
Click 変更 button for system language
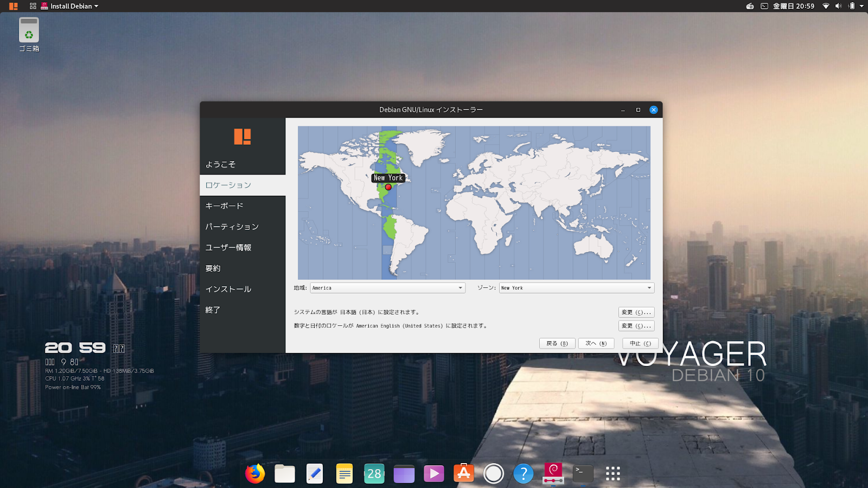pos(636,312)
